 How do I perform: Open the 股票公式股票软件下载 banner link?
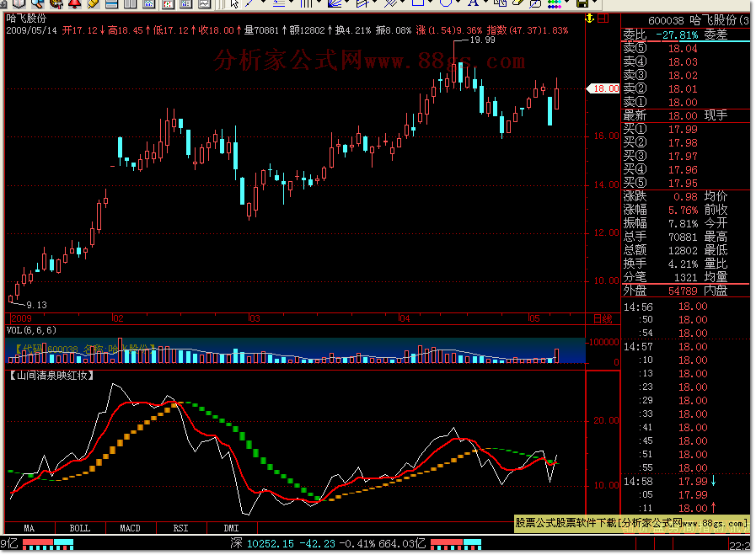[x=631, y=523]
